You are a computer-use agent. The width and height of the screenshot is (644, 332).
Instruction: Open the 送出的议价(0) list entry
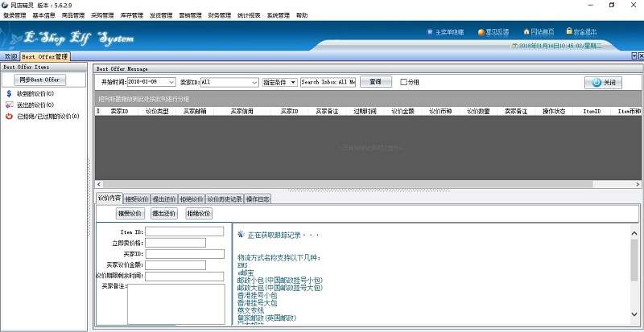click(x=30, y=105)
